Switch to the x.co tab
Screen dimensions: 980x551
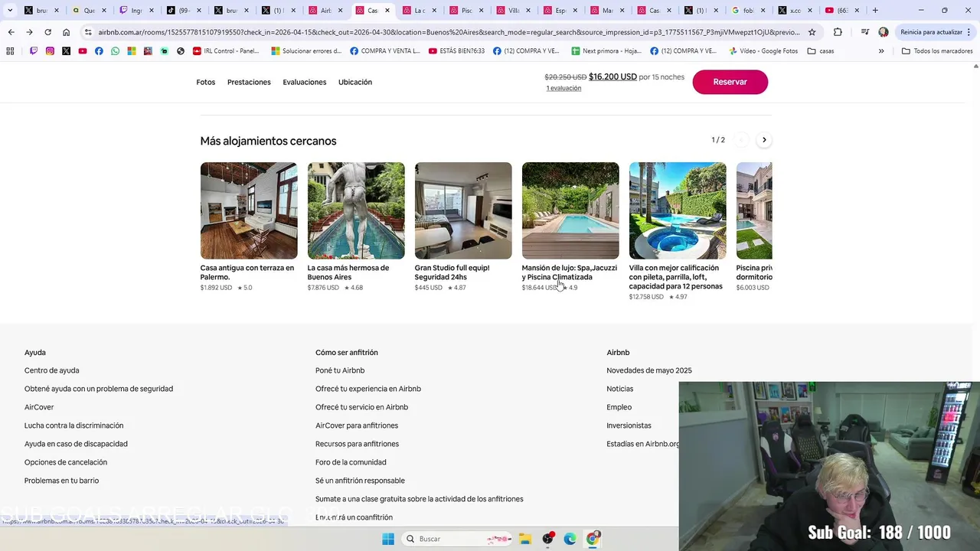coord(795,11)
